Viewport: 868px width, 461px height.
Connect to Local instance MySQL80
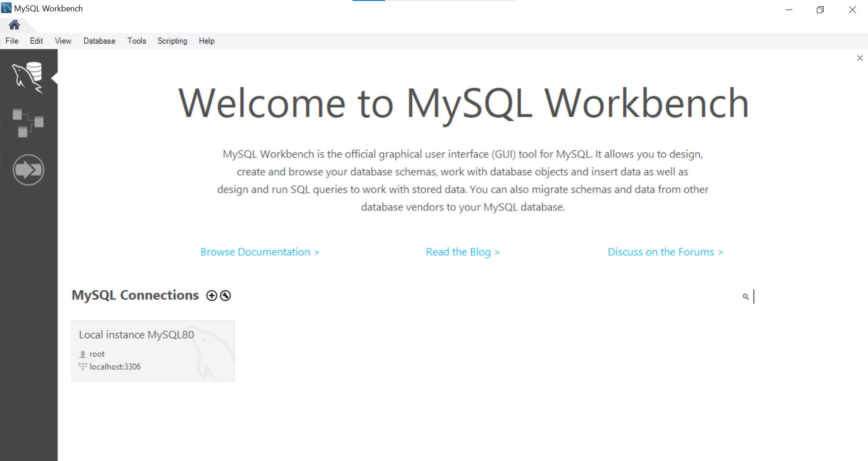[x=153, y=351]
